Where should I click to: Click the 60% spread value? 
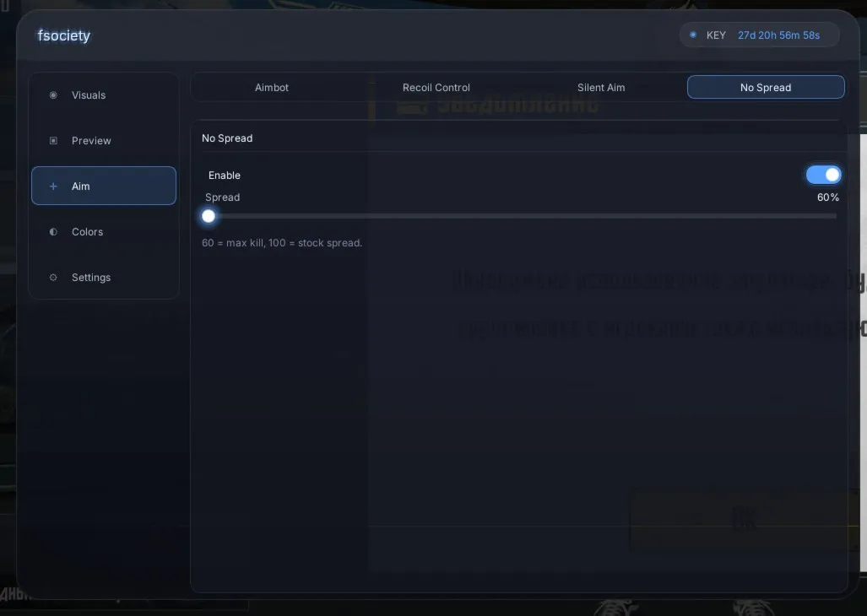tap(827, 197)
